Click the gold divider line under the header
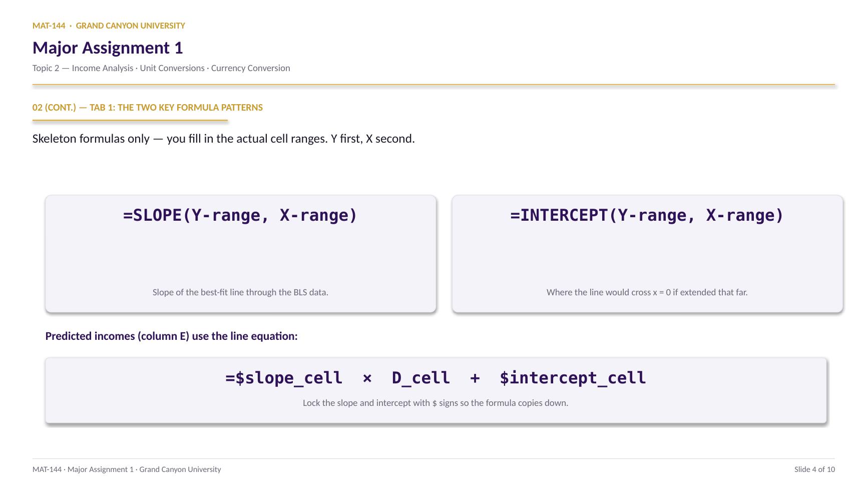The height and width of the screenshot is (488, 868). 433,85
